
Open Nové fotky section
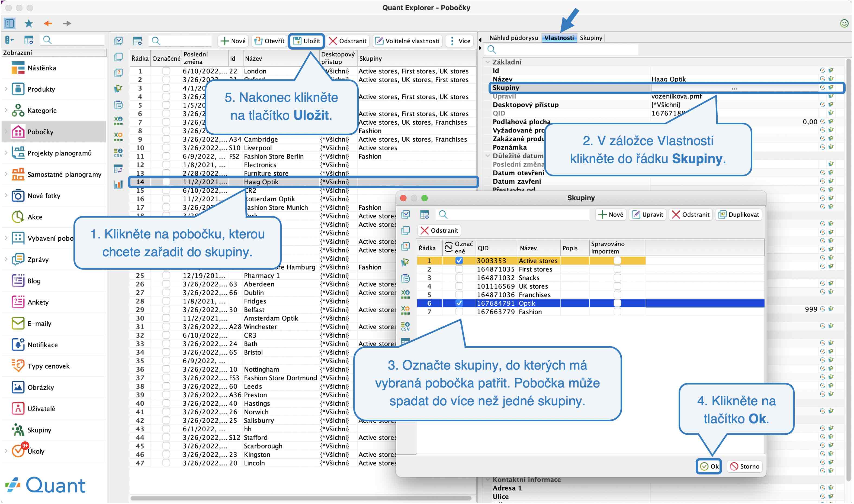(x=44, y=196)
